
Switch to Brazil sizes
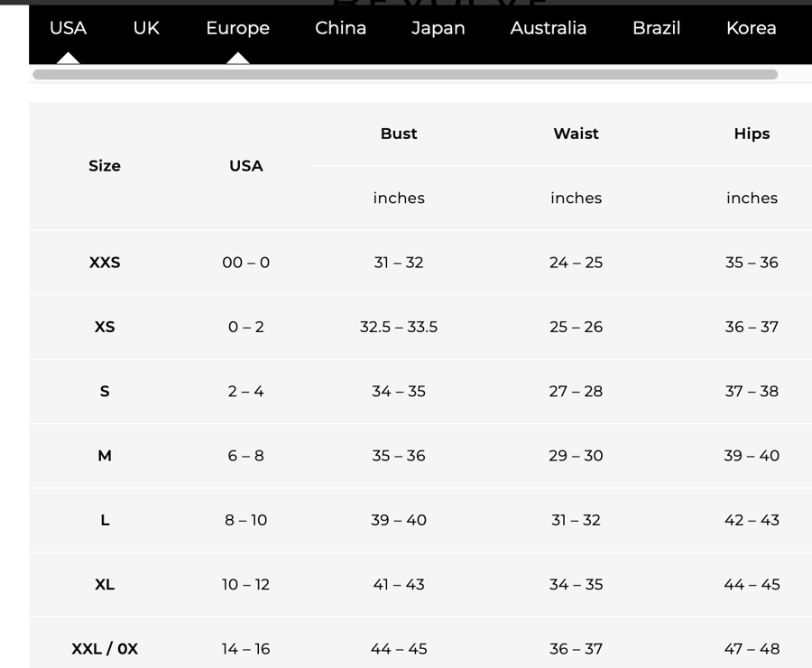click(656, 28)
